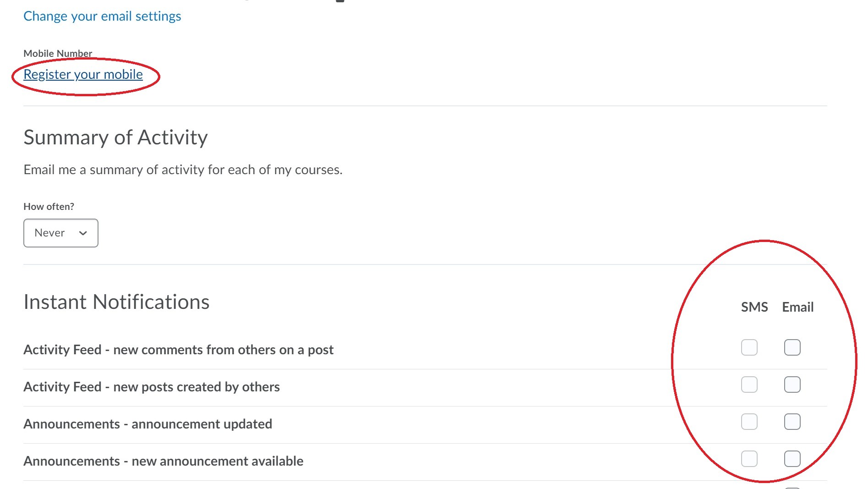Click the Activity Feed new posts row label

tap(152, 387)
